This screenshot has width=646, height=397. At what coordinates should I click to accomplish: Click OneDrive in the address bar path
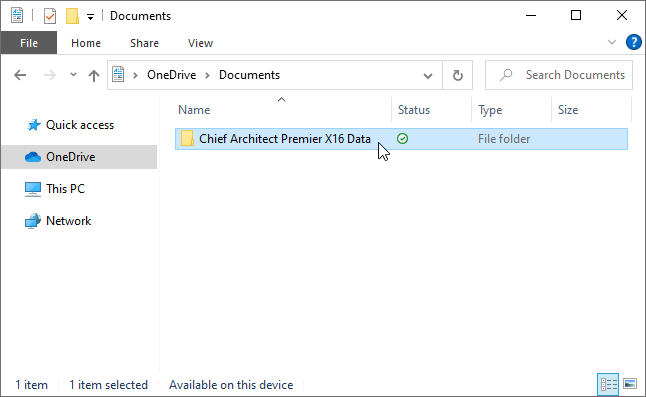171,75
